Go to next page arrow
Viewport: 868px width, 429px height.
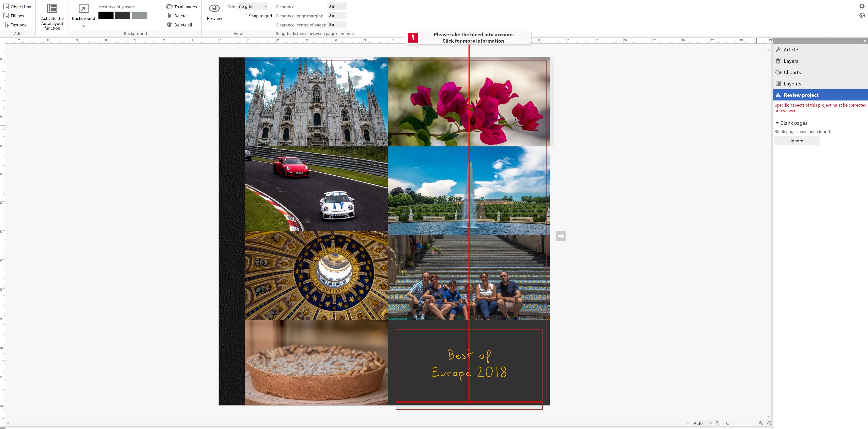click(x=561, y=236)
